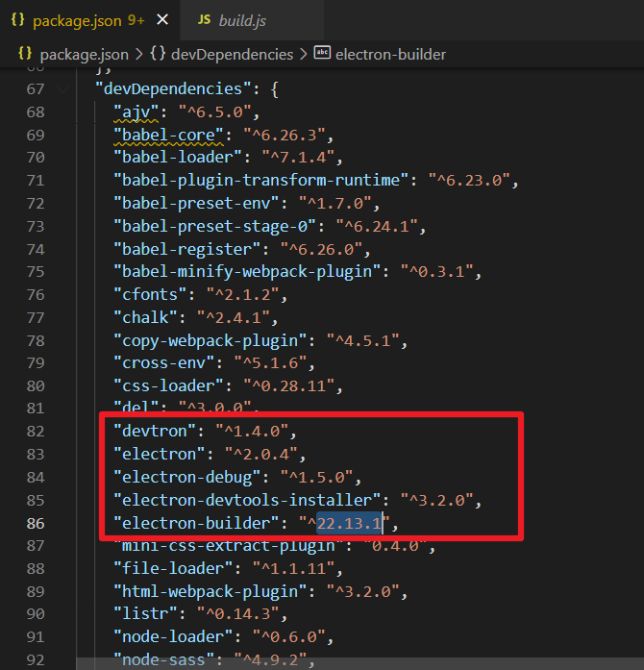Click "file-loader" on line 88
Image resolution: width=644 pixels, height=670 pixels.
tap(173, 569)
